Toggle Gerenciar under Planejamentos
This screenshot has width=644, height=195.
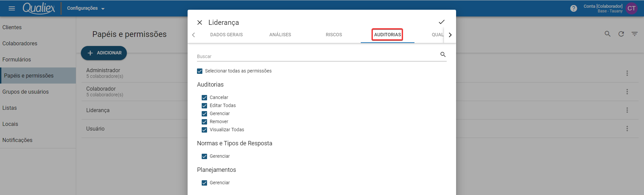[204, 183]
